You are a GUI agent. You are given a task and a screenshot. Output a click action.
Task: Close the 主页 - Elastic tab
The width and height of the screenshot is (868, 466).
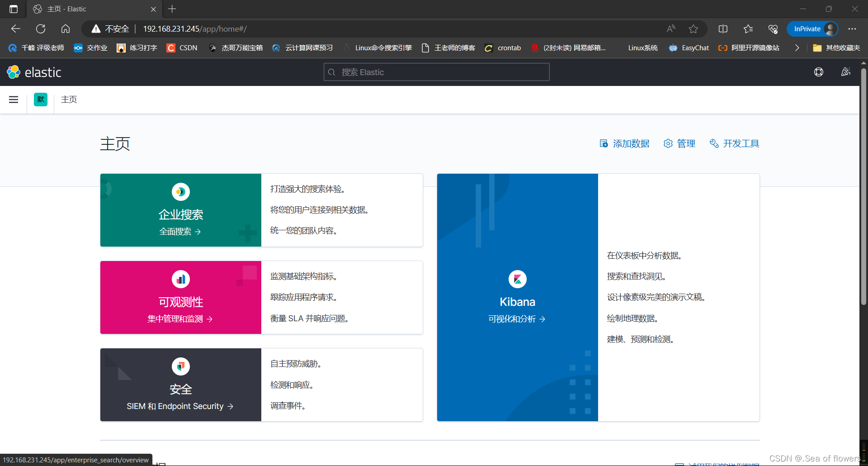coord(153,9)
